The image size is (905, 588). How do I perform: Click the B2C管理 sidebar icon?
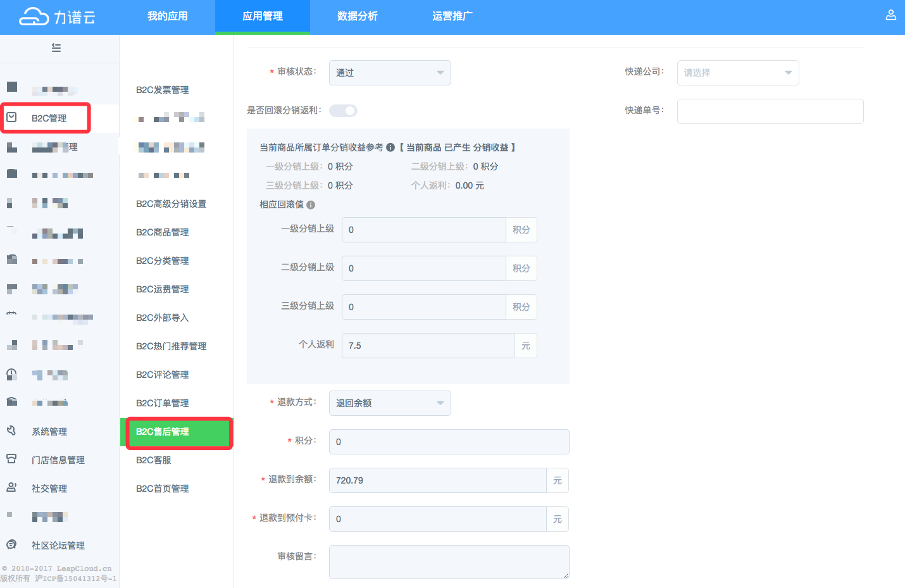(11, 117)
